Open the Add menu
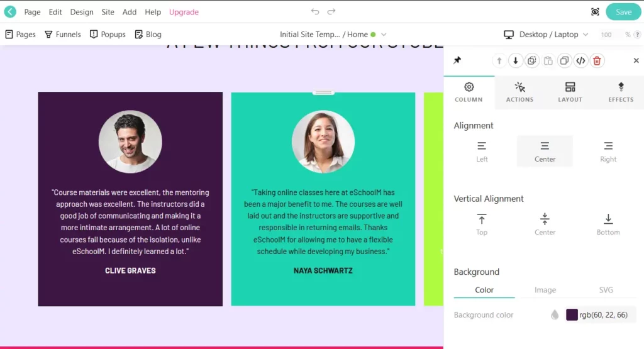This screenshot has height=349, width=644. 130,12
